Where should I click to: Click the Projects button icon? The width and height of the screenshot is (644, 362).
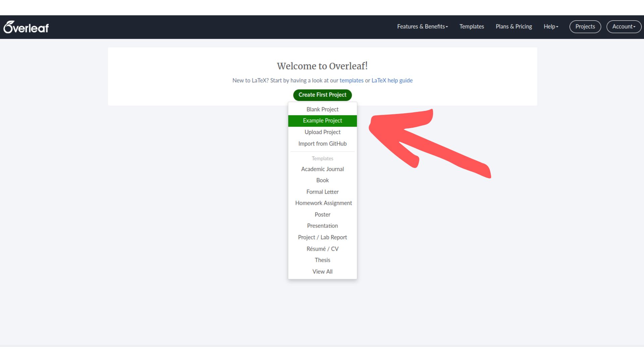tap(585, 26)
